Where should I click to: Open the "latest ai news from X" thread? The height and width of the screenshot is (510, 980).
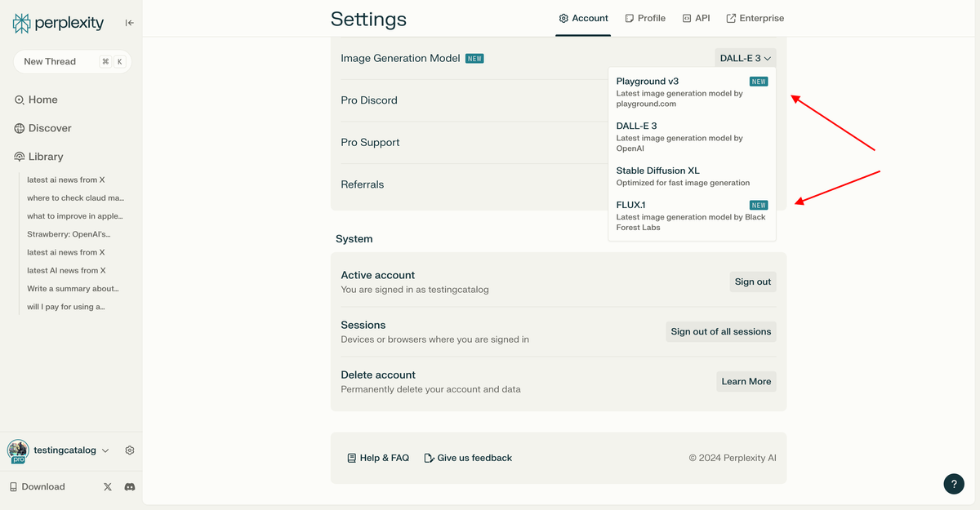pos(65,179)
